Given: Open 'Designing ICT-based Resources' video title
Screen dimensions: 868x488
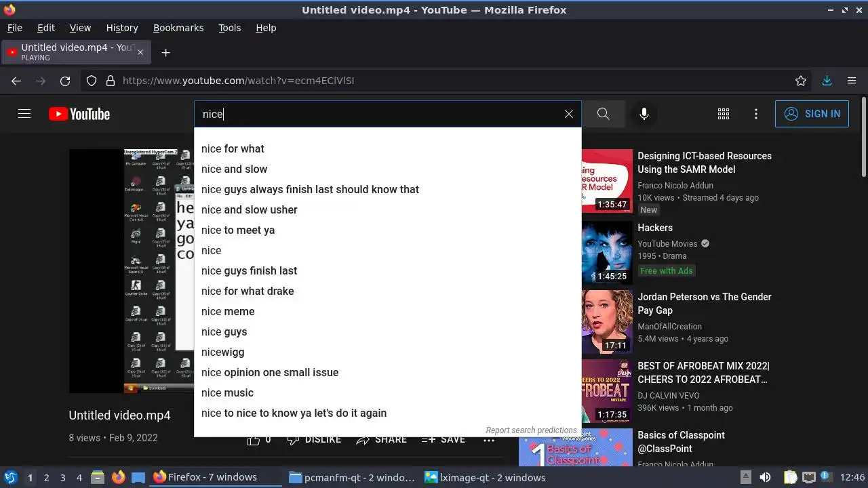Looking at the screenshot, I should 705,163.
